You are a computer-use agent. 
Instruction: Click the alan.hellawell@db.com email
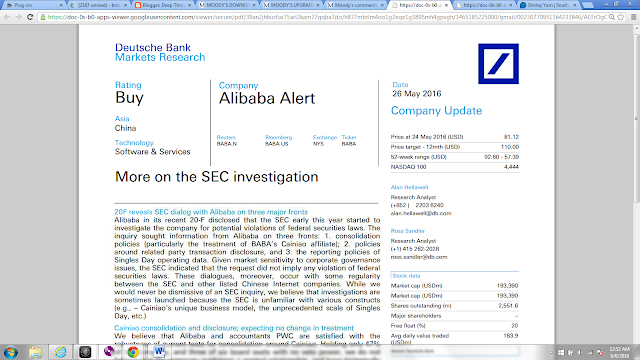click(421, 213)
